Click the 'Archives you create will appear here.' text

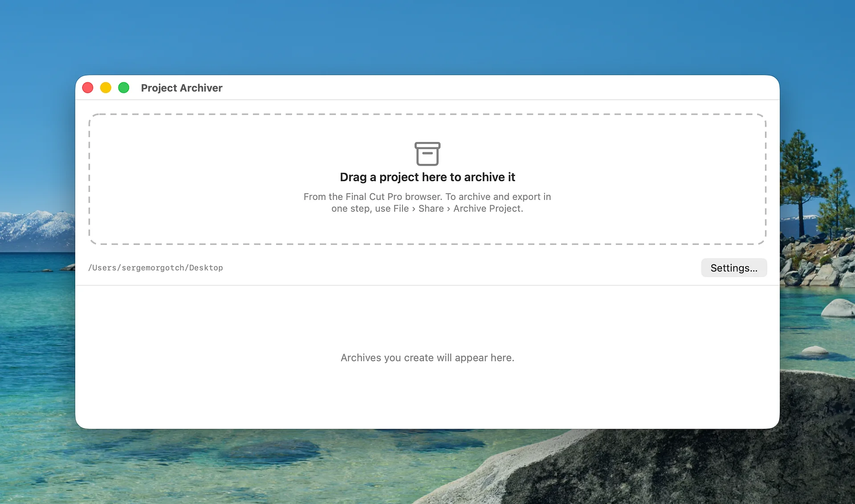click(x=427, y=358)
